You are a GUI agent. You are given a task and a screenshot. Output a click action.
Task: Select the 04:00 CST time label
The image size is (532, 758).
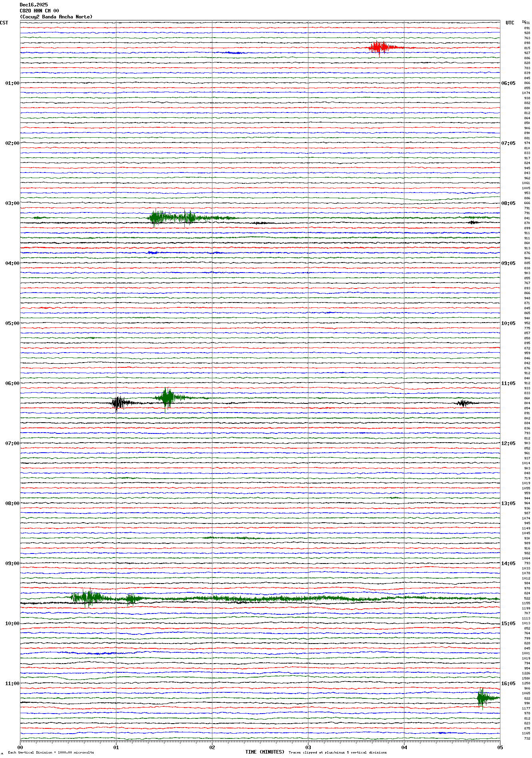tap(12, 263)
